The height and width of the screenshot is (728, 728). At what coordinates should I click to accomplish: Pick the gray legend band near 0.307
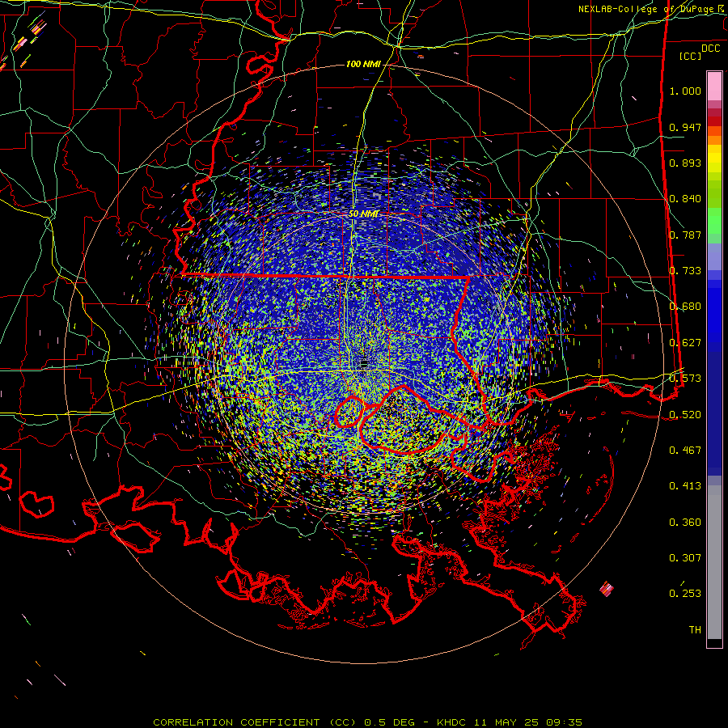(x=714, y=562)
